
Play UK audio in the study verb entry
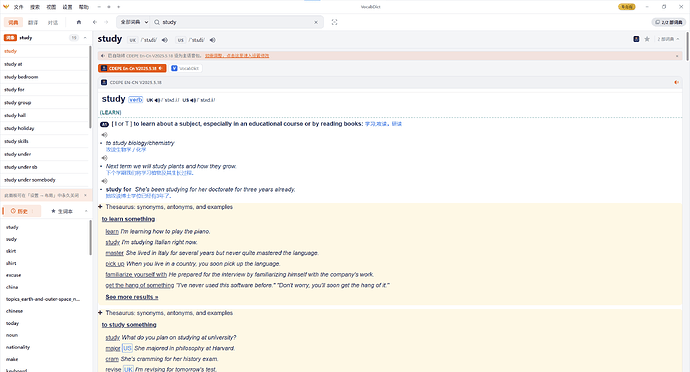pos(157,100)
